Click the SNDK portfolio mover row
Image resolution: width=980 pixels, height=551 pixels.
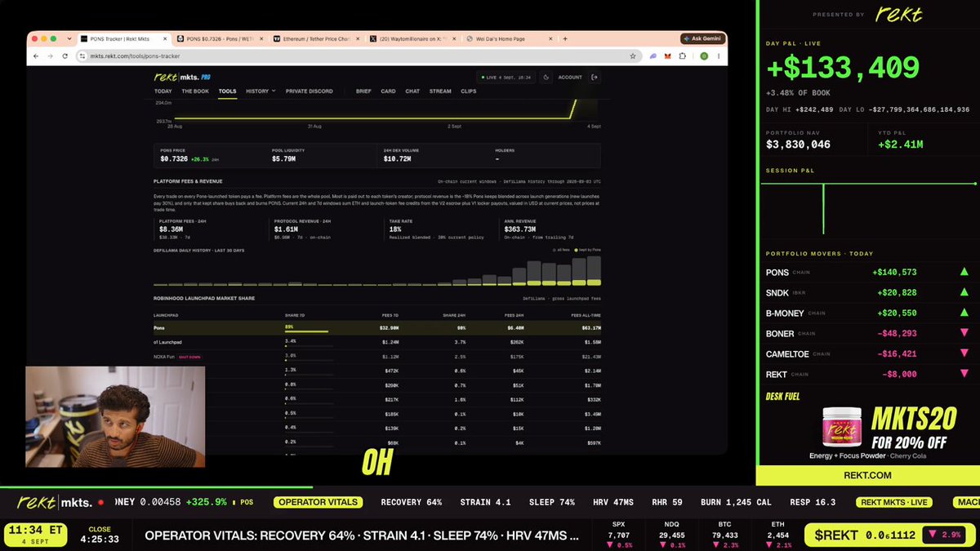coord(867,292)
